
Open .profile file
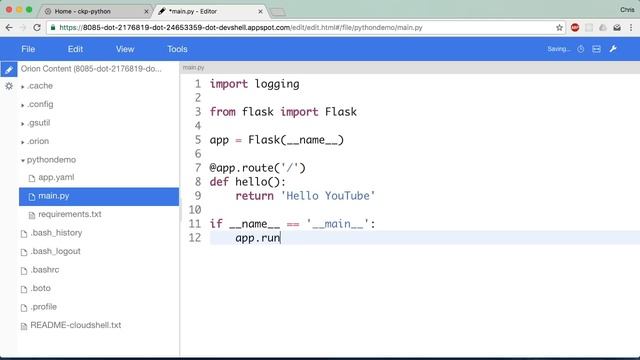coord(44,307)
